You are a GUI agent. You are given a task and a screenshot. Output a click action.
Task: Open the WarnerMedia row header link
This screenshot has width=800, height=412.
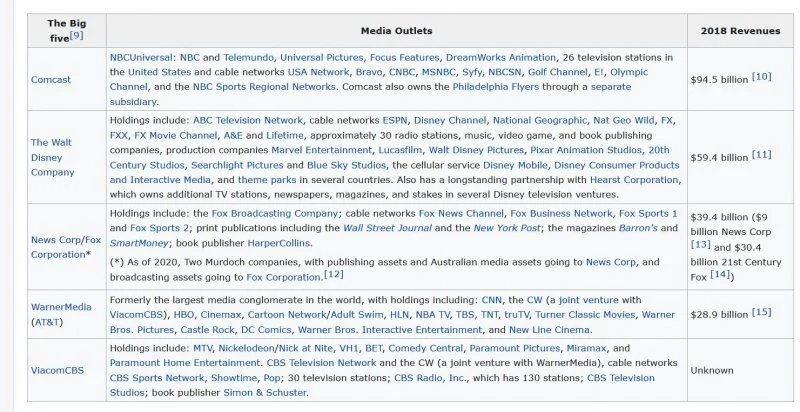click(61, 307)
